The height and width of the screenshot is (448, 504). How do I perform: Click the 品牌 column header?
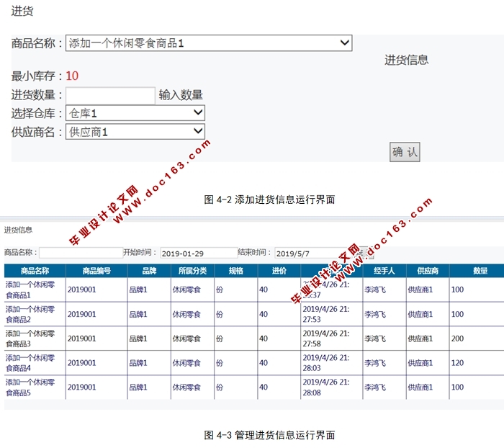[149, 271]
